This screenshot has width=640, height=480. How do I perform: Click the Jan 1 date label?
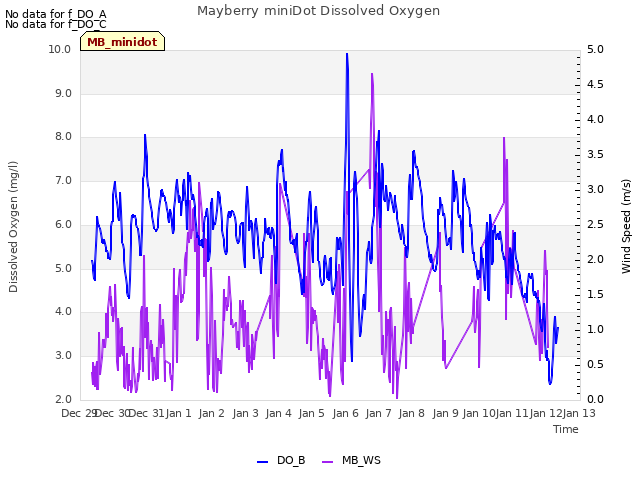tap(179, 413)
